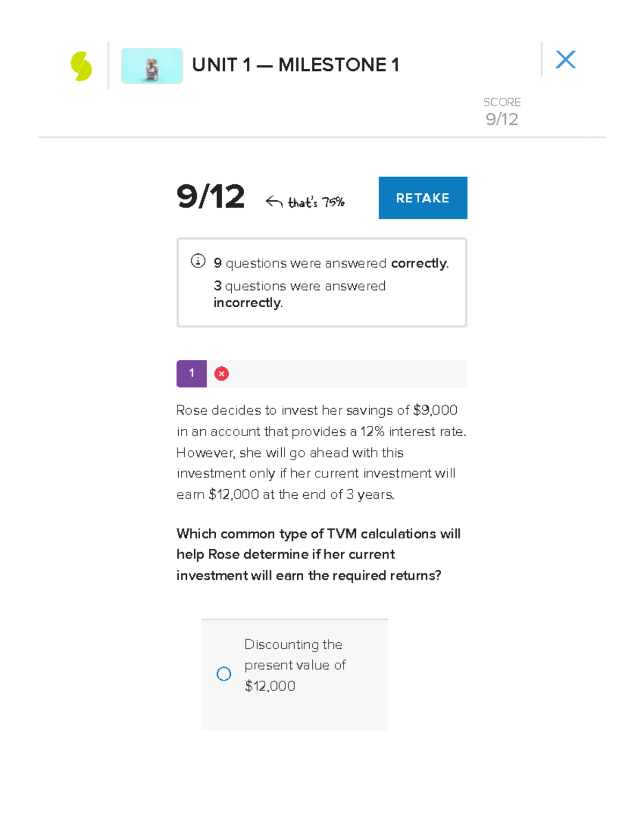Screen dimensions: 644x834
Task: Click the handwritten 'that's 75%' note
Action: (x=316, y=202)
